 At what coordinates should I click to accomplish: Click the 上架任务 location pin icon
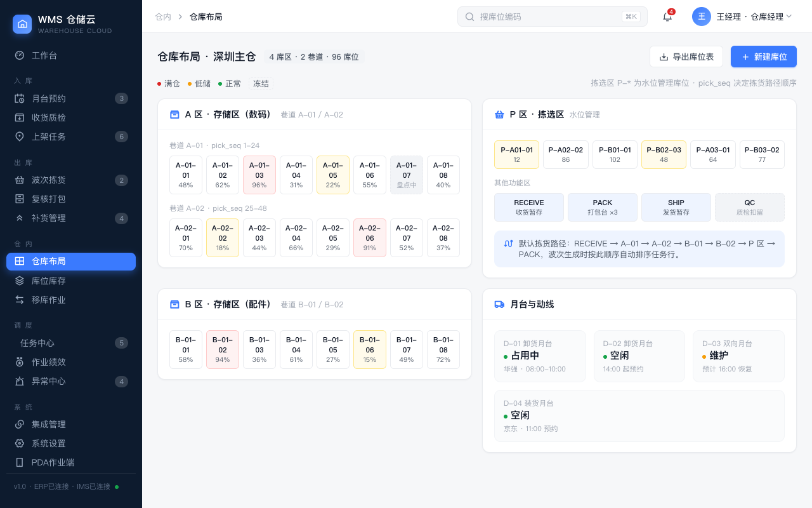20,137
